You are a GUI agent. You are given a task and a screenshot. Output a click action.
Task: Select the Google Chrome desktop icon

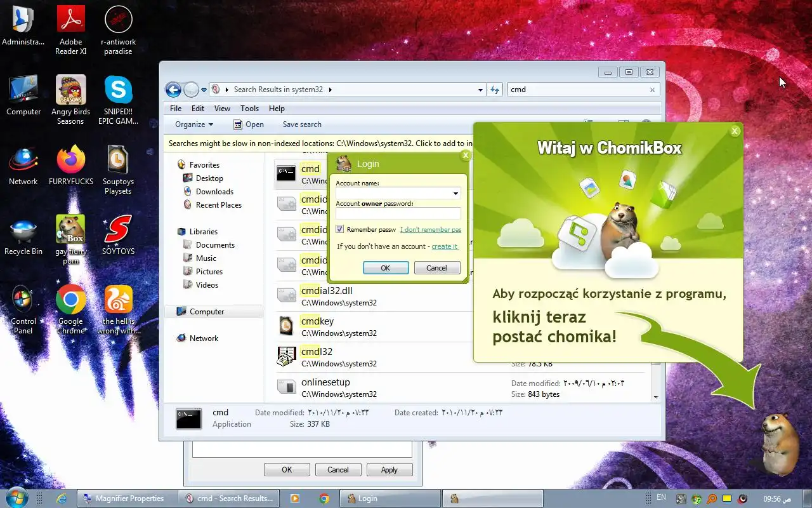[x=70, y=309]
